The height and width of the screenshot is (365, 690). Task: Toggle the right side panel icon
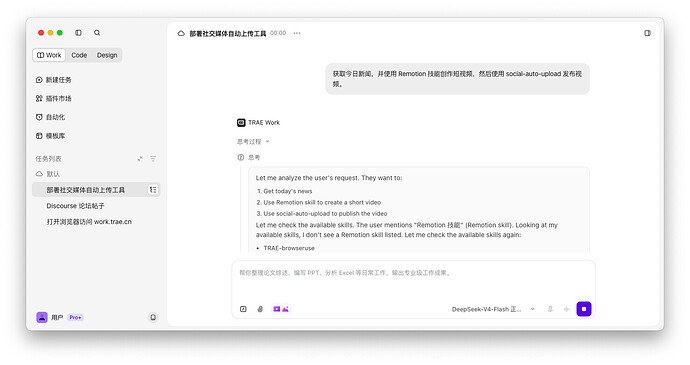647,33
